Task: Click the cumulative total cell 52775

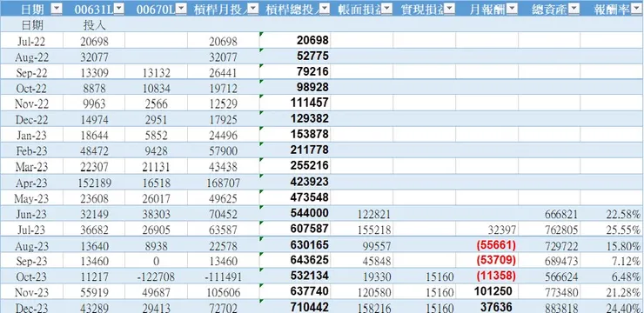Action: (x=295, y=56)
